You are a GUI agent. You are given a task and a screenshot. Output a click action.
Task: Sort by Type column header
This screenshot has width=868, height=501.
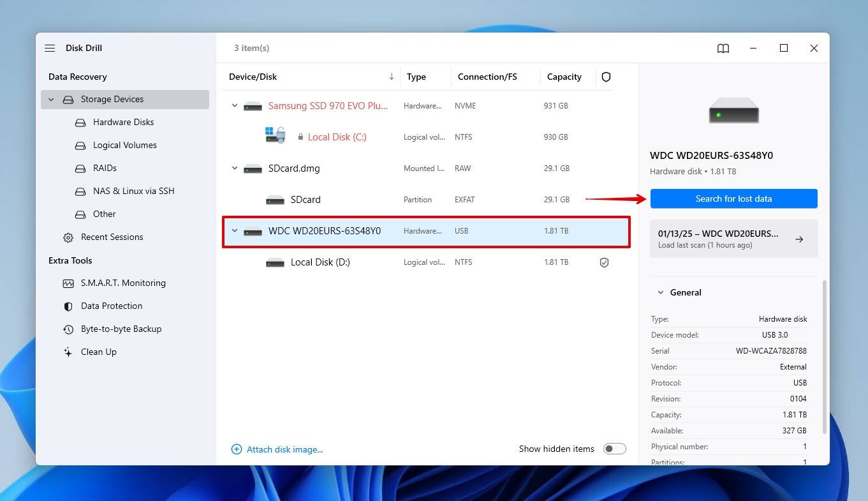click(x=416, y=77)
